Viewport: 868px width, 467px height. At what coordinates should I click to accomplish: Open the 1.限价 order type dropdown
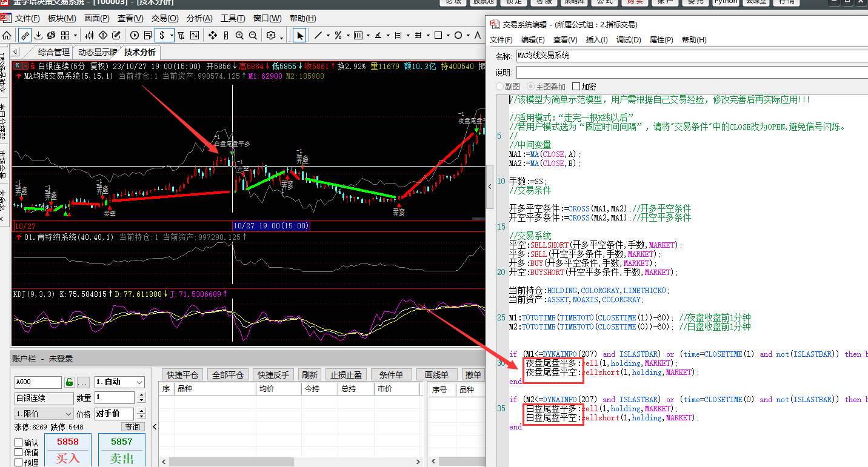(x=44, y=414)
